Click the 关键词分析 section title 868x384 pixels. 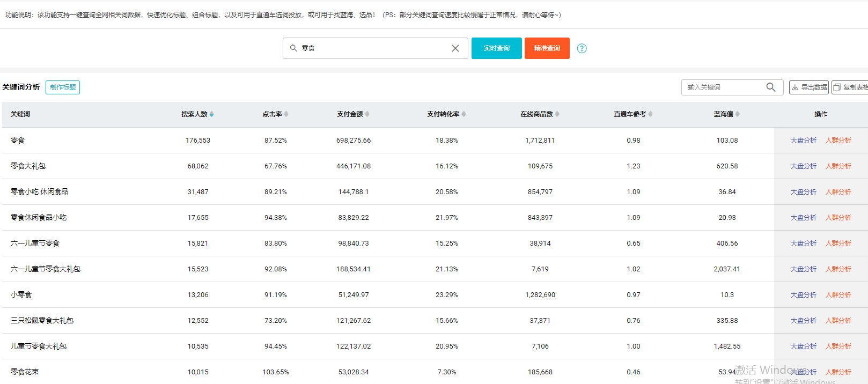click(21, 87)
